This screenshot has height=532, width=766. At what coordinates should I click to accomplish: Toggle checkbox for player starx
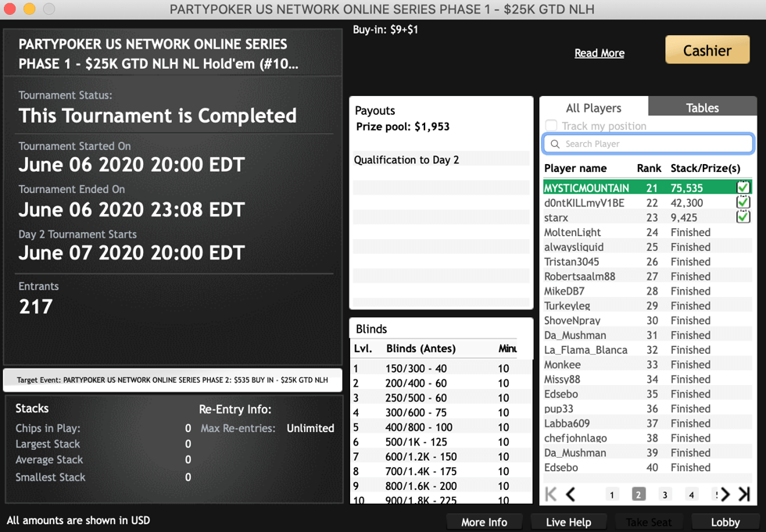point(743,217)
